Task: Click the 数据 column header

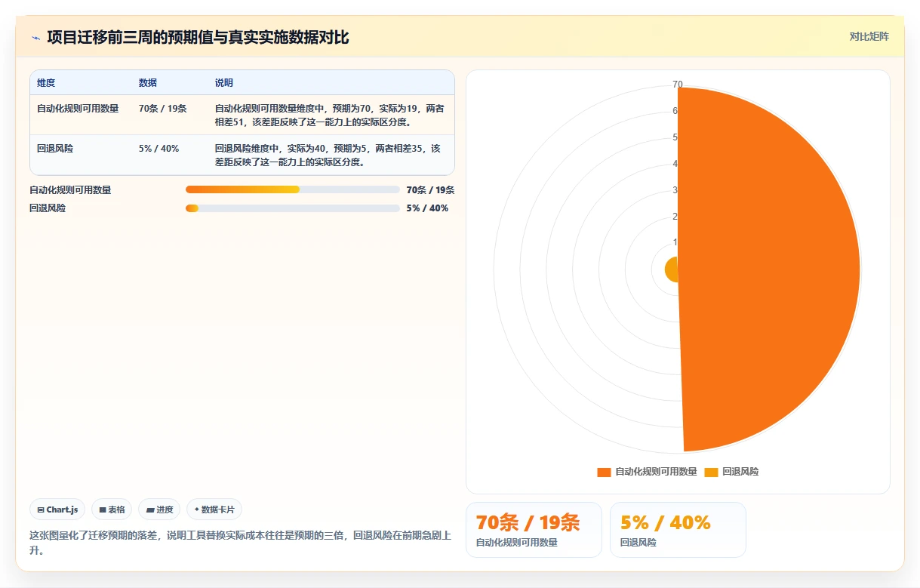Action: tap(148, 83)
